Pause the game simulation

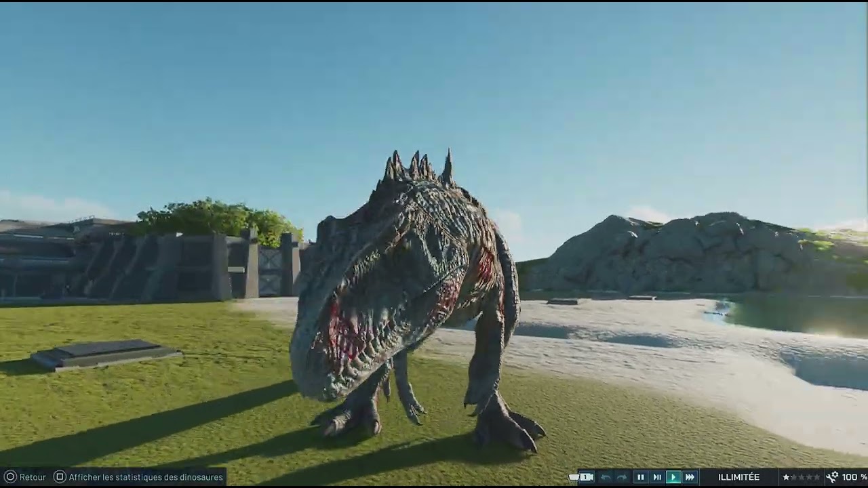[x=641, y=477]
